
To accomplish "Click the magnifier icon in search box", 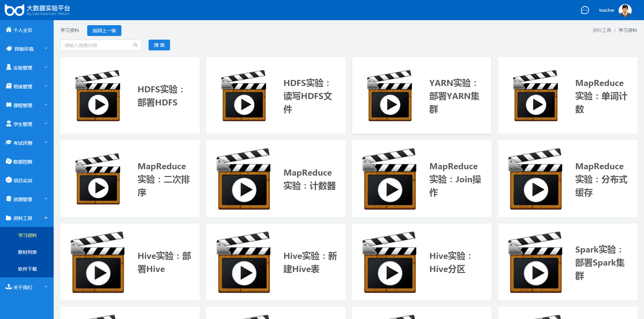I will (x=136, y=45).
